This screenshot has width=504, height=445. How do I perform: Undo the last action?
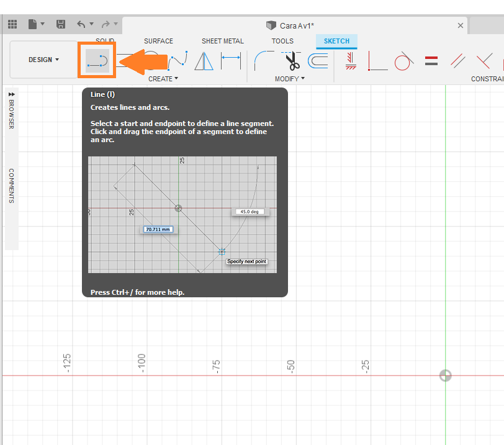click(x=81, y=24)
